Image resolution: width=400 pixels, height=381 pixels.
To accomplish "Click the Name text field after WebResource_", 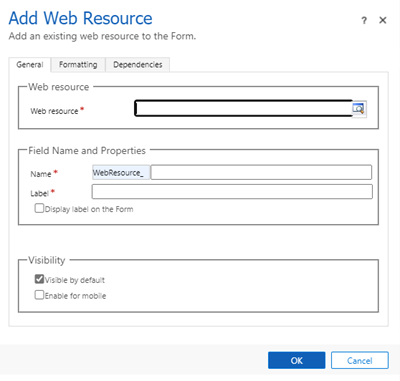I will point(261,172).
